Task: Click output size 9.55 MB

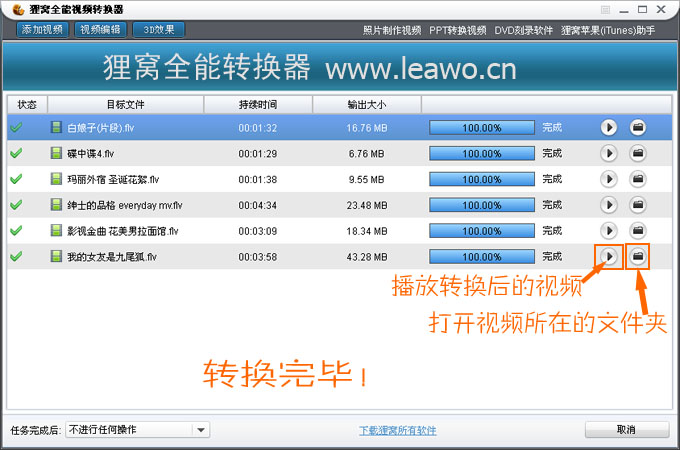Action: click(367, 179)
